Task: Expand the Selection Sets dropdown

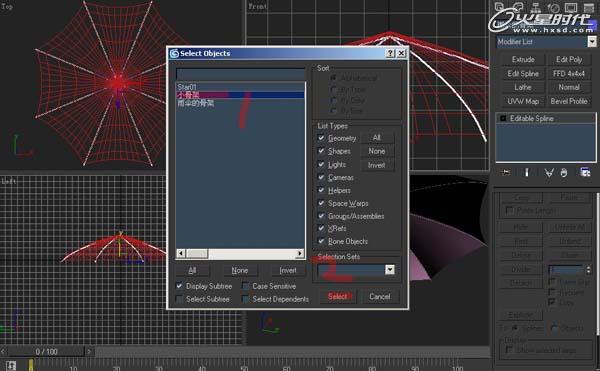Action: [x=390, y=270]
